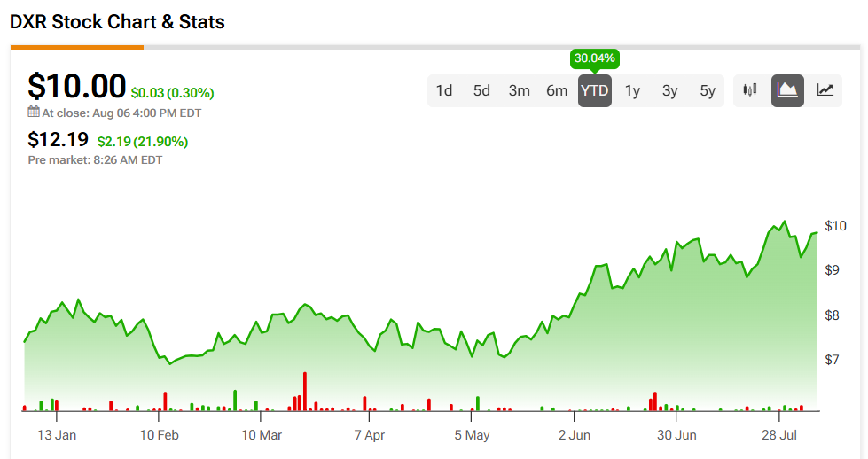Switch to line chart view
The image size is (868, 459).
[825, 90]
